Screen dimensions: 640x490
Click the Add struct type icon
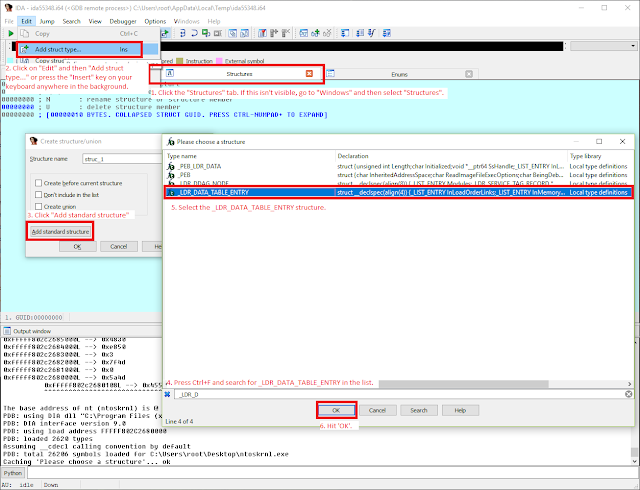(25, 49)
